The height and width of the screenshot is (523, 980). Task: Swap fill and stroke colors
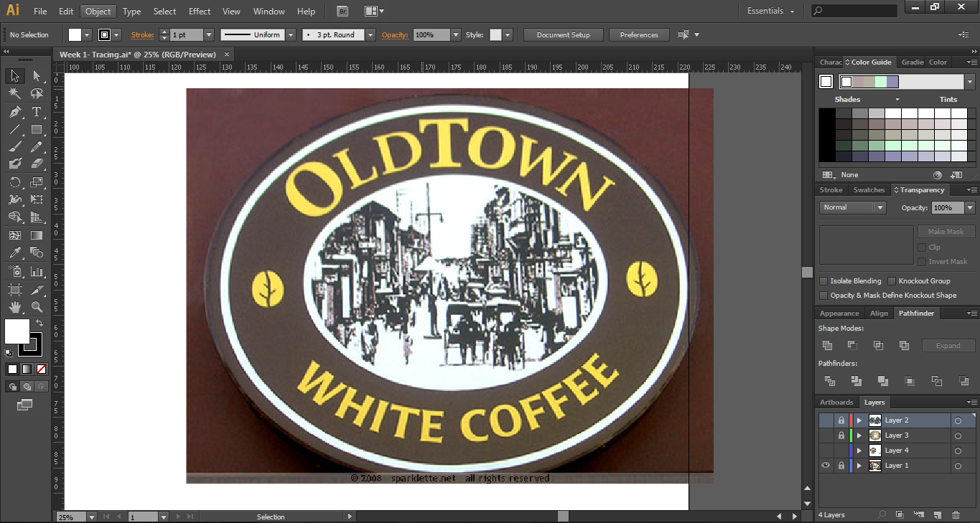click(x=40, y=324)
